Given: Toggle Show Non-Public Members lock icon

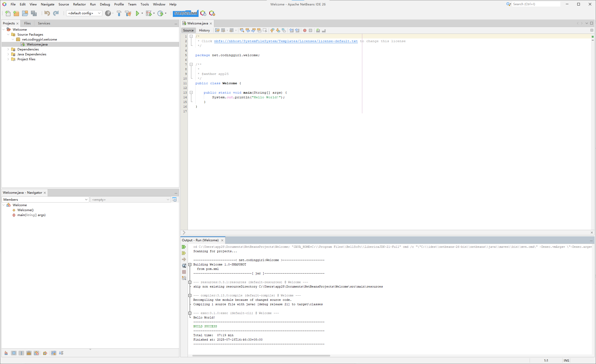Looking at the screenshot, I should pyautogui.click(x=29, y=353).
